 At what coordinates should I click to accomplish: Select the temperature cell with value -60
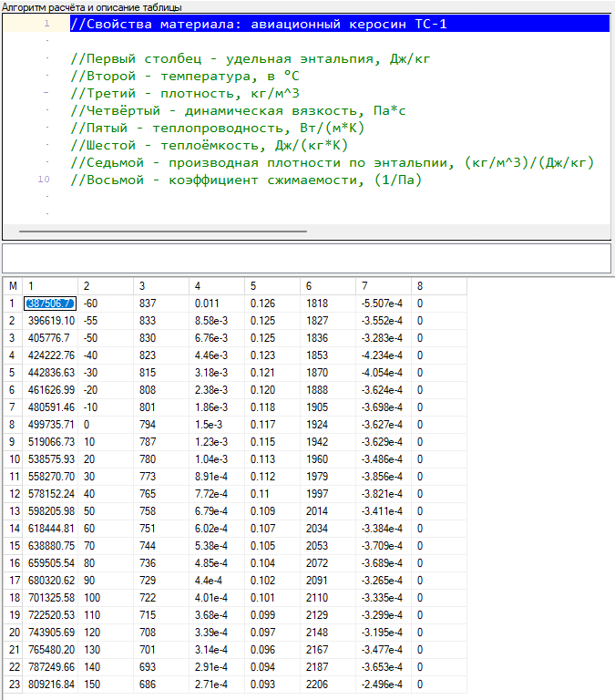click(105, 304)
